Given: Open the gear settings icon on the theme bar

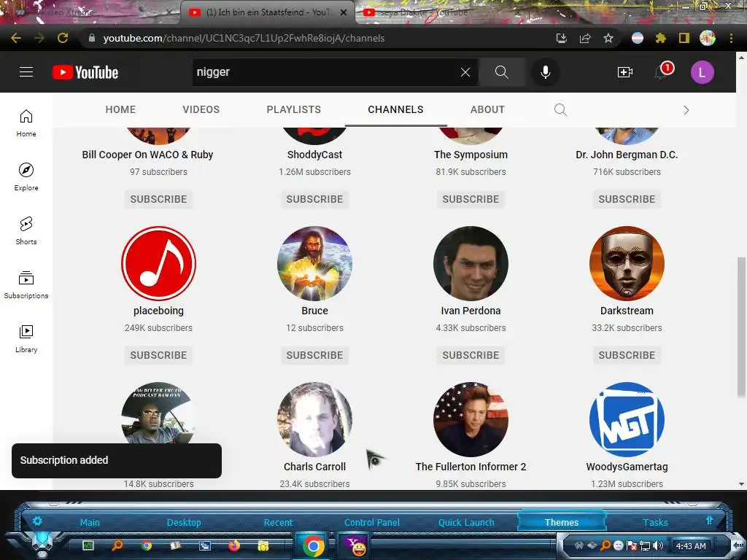Looking at the screenshot, I should tap(37, 521).
